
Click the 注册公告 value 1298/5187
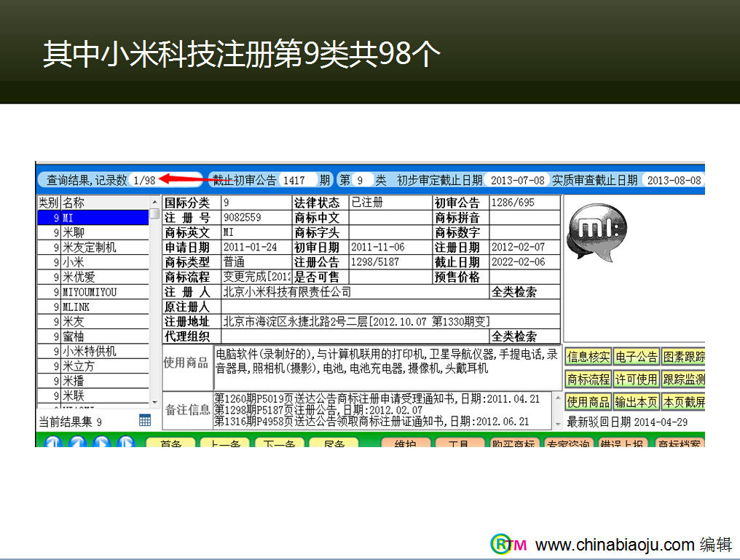pos(390,262)
